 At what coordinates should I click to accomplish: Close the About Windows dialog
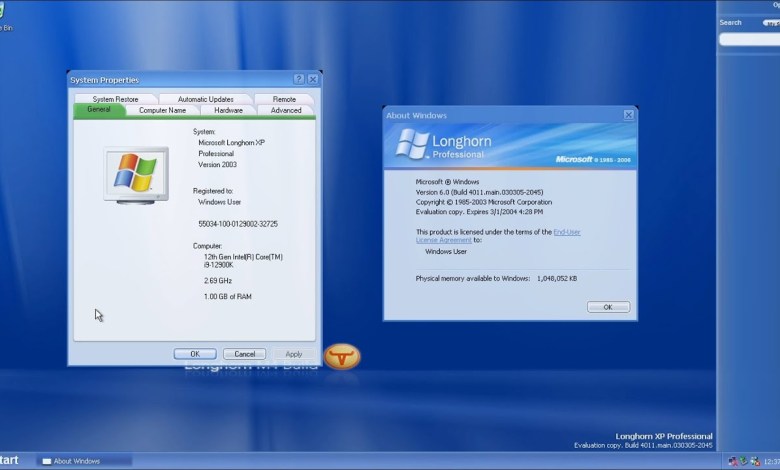[x=628, y=115]
